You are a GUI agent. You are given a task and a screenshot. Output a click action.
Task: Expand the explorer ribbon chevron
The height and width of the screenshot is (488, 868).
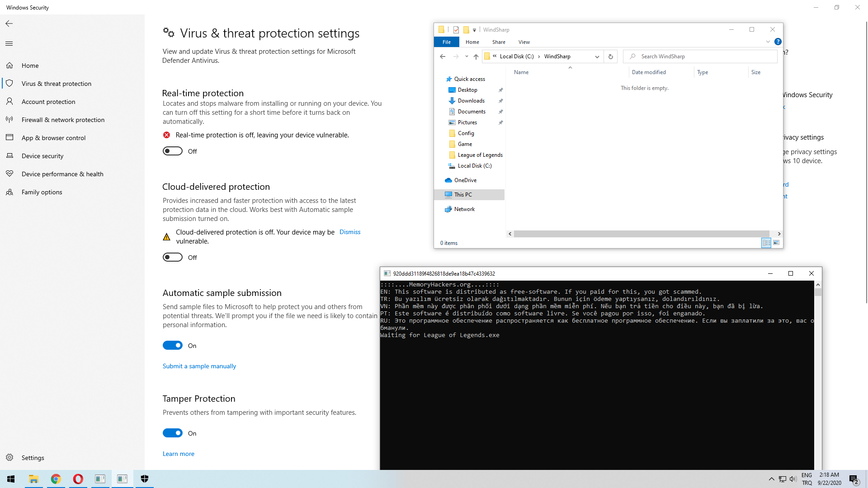(768, 42)
